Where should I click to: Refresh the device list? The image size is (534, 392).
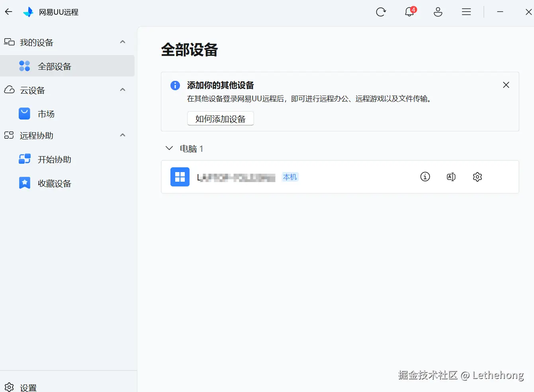(x=381, y=12)
